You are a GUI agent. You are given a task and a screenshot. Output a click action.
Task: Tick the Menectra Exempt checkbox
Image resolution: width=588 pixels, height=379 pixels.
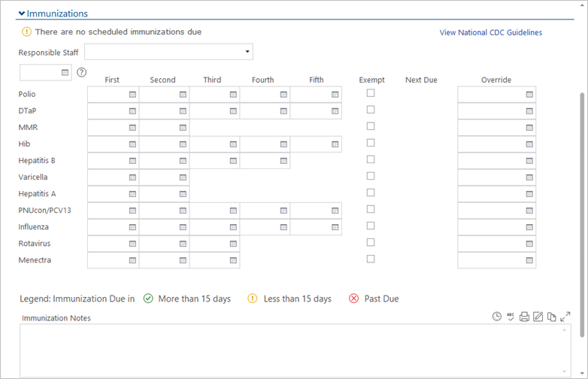click(x=371, y=259)
